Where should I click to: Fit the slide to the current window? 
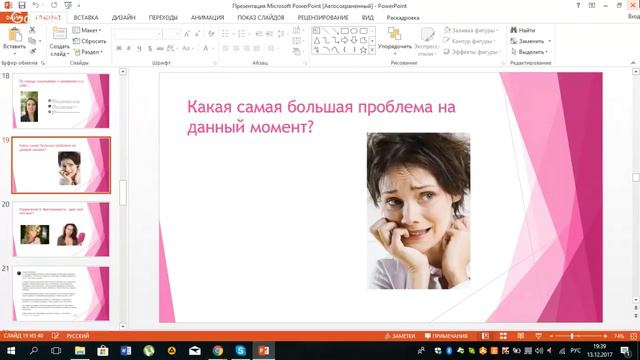pos(634,336)
